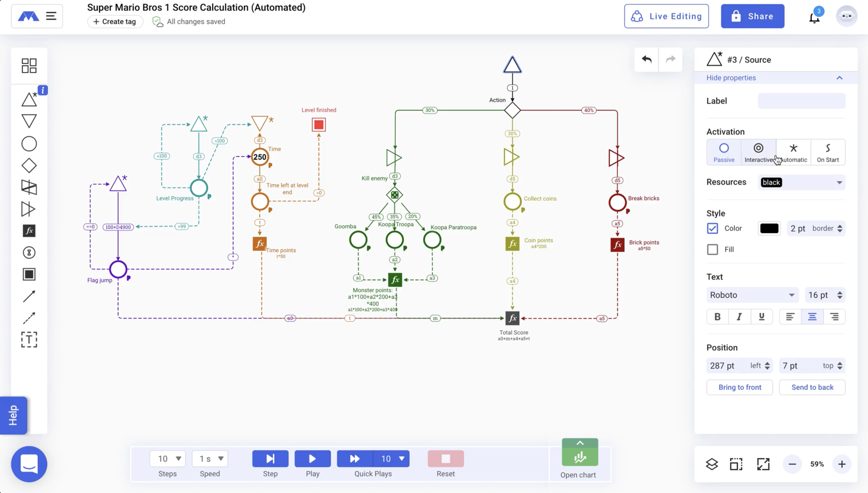Select the dashed State Connection tool
Viewport: 868px width, 493px height.
[x=29, y=318]
